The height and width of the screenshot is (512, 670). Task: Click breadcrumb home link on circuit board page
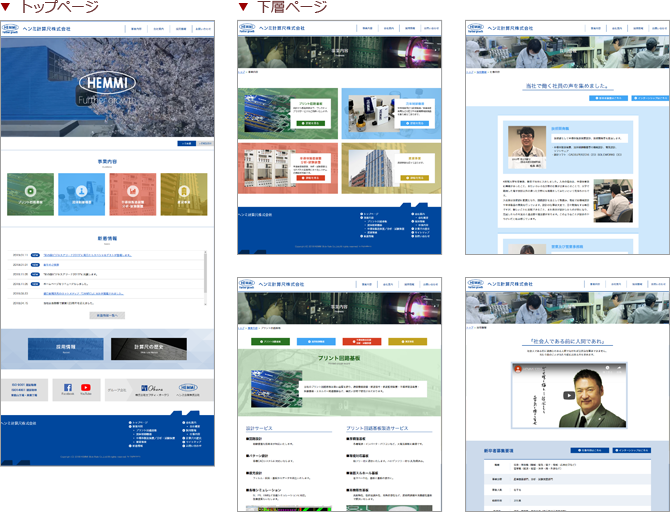(241, 328)
